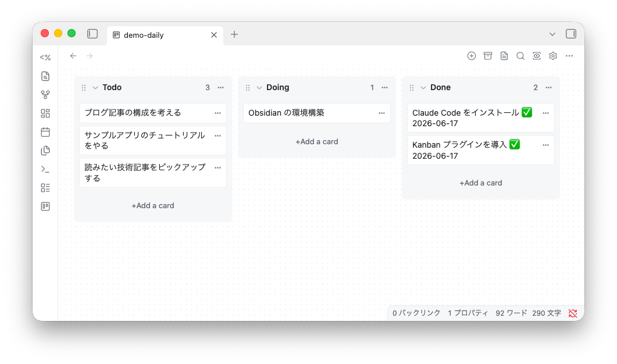Screen dimensions: 617x364
Task: Select the 読みたい技術記事をピックアップする card
Action: 153,173
